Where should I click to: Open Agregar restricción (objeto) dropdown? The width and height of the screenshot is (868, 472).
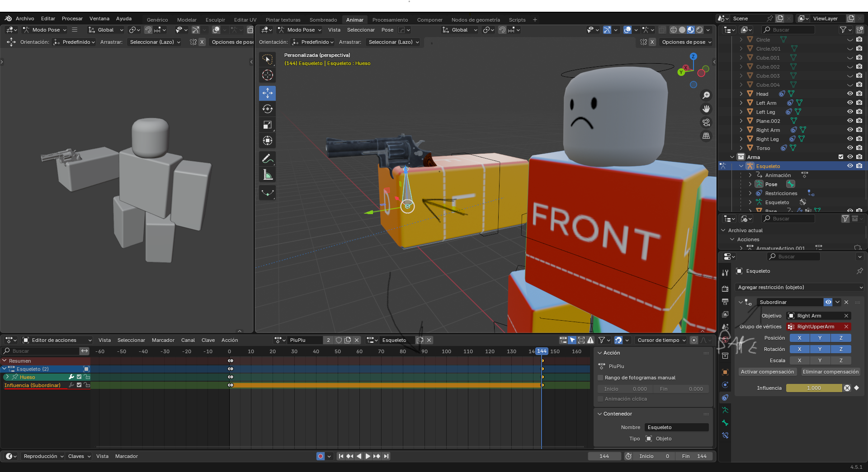800,287
